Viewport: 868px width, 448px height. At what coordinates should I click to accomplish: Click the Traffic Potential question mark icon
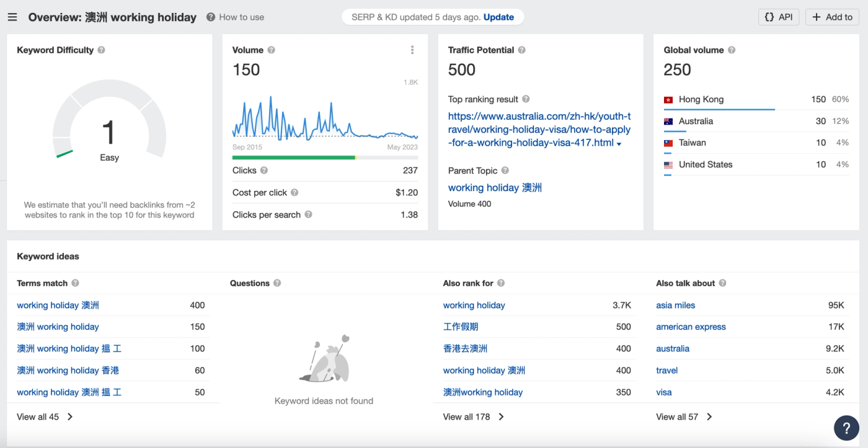521,50
